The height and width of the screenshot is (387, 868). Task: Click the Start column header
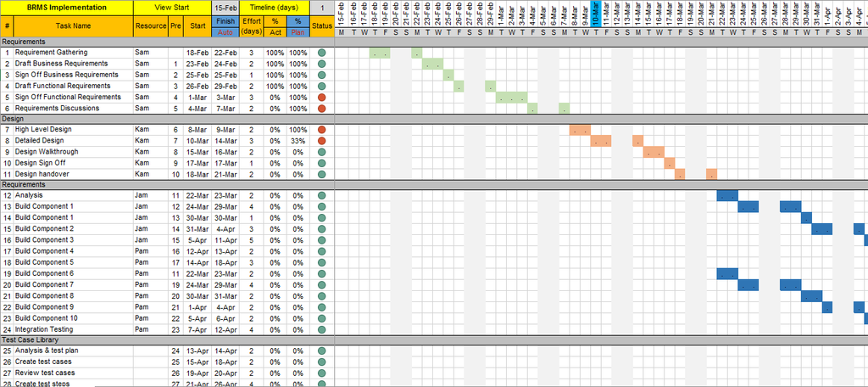198,26
